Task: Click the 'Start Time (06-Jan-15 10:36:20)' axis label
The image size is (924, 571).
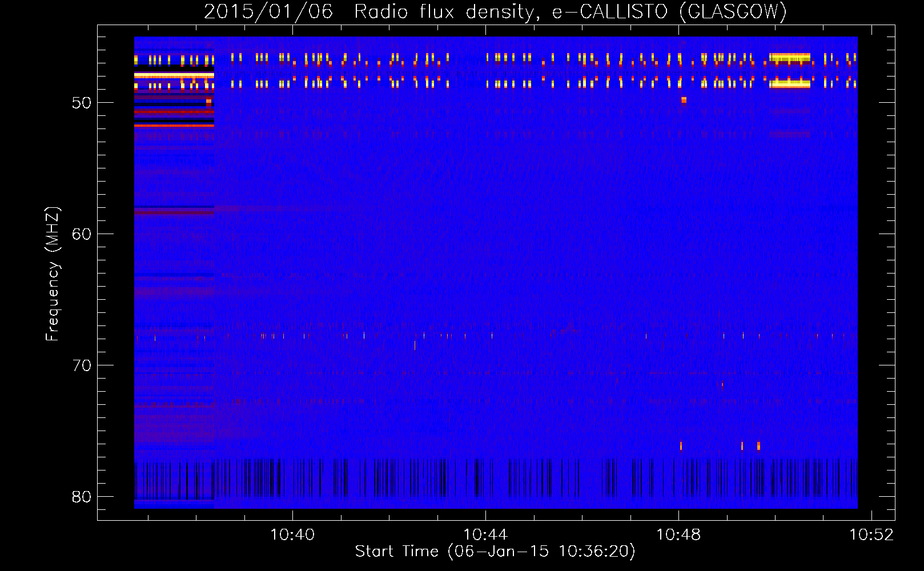Action: 495,552
